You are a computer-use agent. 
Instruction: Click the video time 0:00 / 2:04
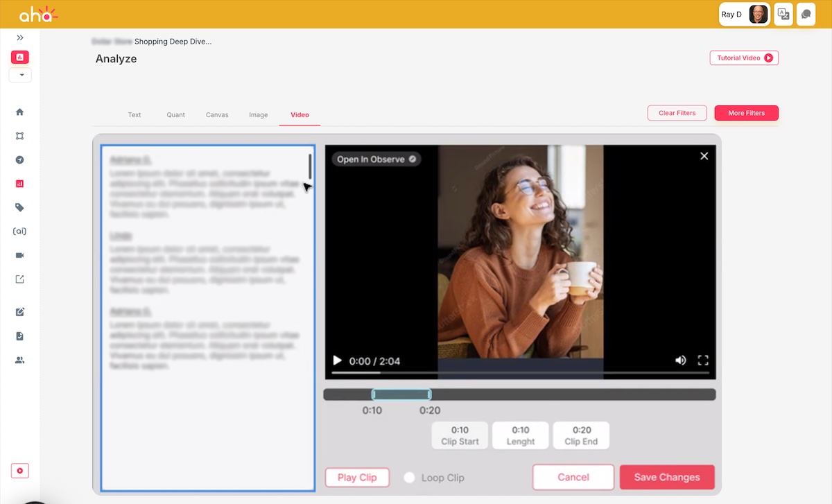tap(374, 361)
